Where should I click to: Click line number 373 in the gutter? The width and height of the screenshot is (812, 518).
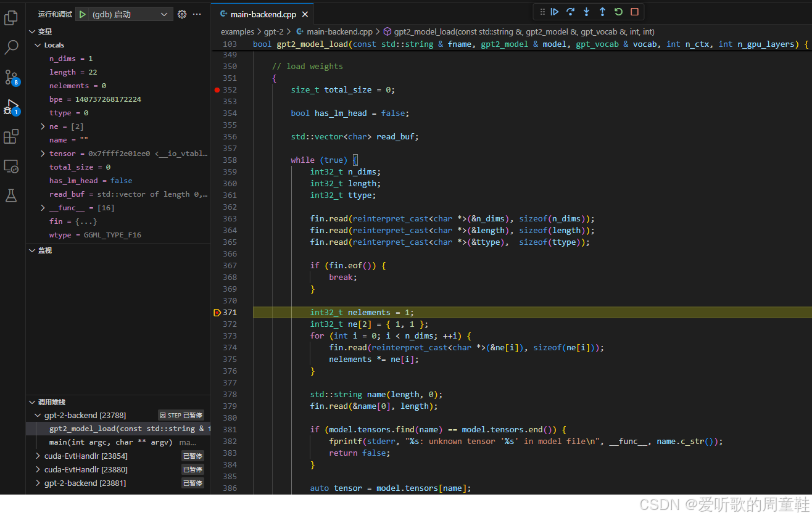[230, 336]
